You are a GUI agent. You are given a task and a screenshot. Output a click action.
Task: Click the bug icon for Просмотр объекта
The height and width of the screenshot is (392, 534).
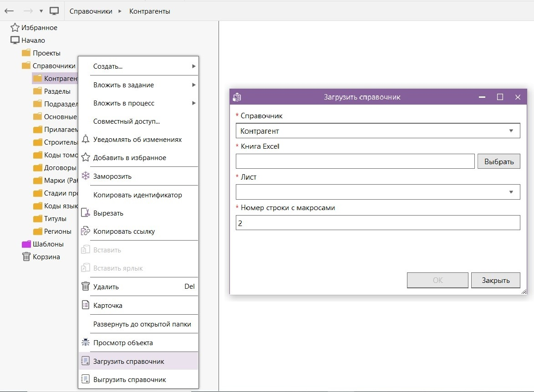pos(86,342)
